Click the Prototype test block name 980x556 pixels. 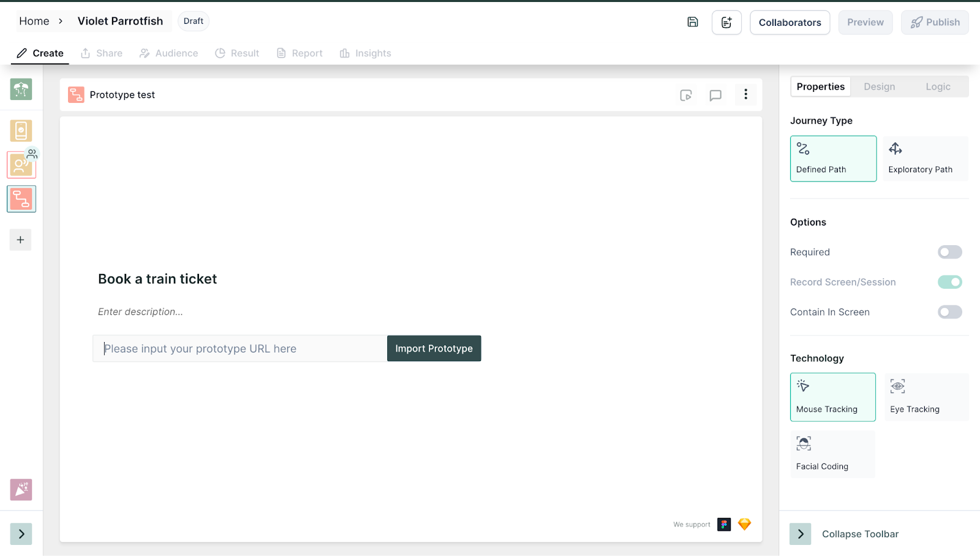tap(122, 94)
